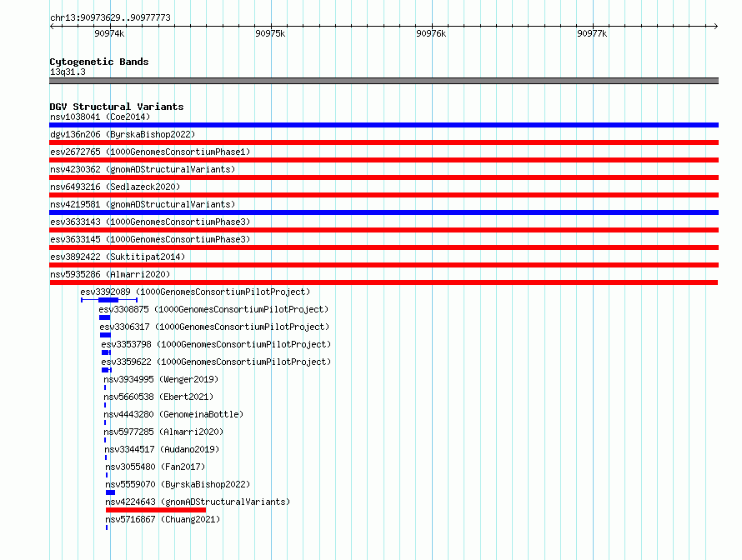Open esv3306317 pilot project variant label
742x560 pixels.
[214, 327]
